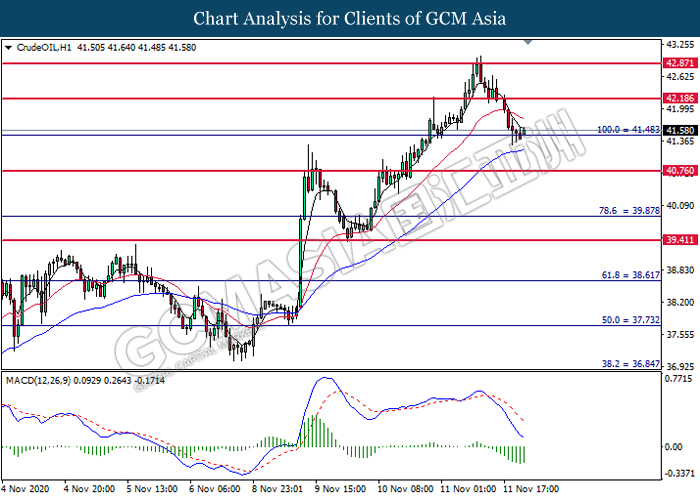Click Fibonacci label 100.0 = 41.483
This screenshot has height=500, width=700.
coord(629,130)
